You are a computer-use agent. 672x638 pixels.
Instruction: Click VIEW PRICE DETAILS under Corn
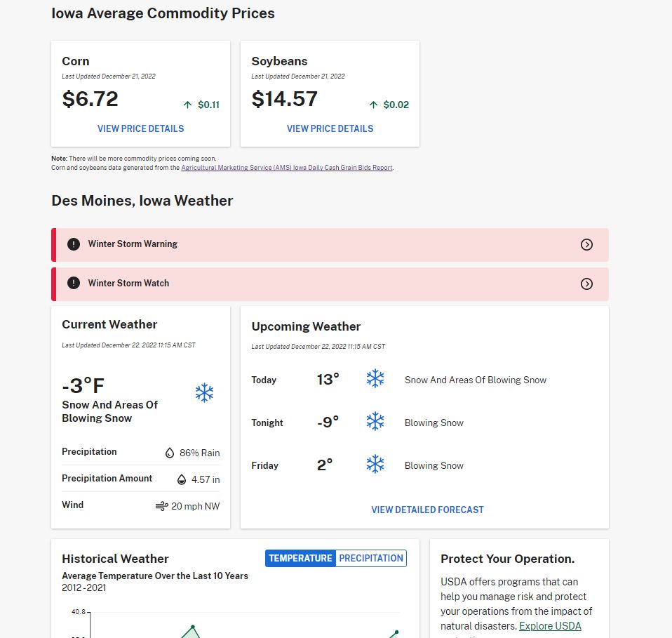(140, 128)
